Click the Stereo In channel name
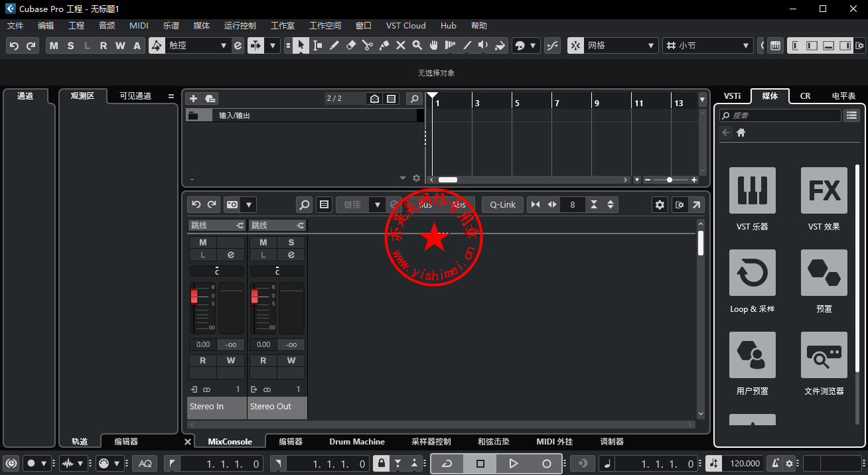Image resolution: width=868 pixels, height=475 pixels. coord(217,407)
